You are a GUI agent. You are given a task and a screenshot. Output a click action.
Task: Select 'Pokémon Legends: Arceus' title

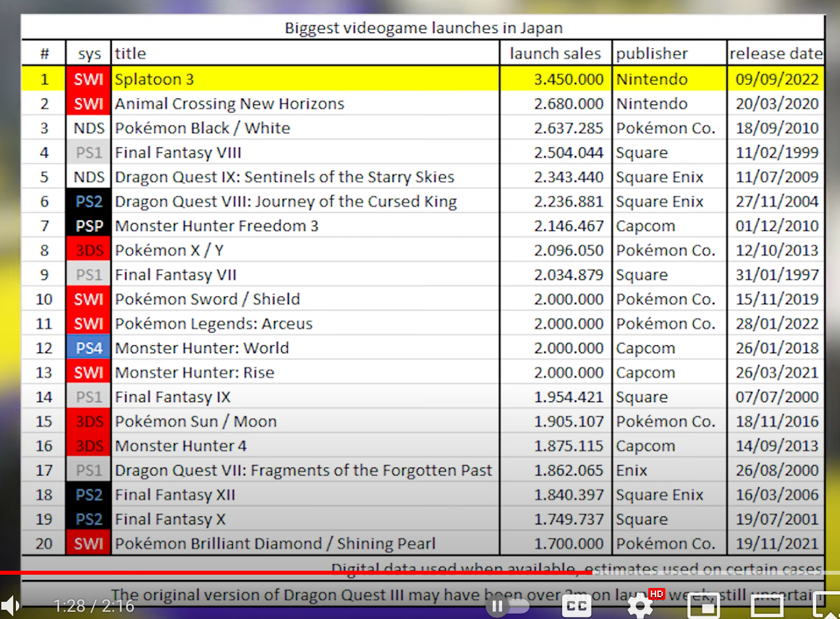coord(214,324)
